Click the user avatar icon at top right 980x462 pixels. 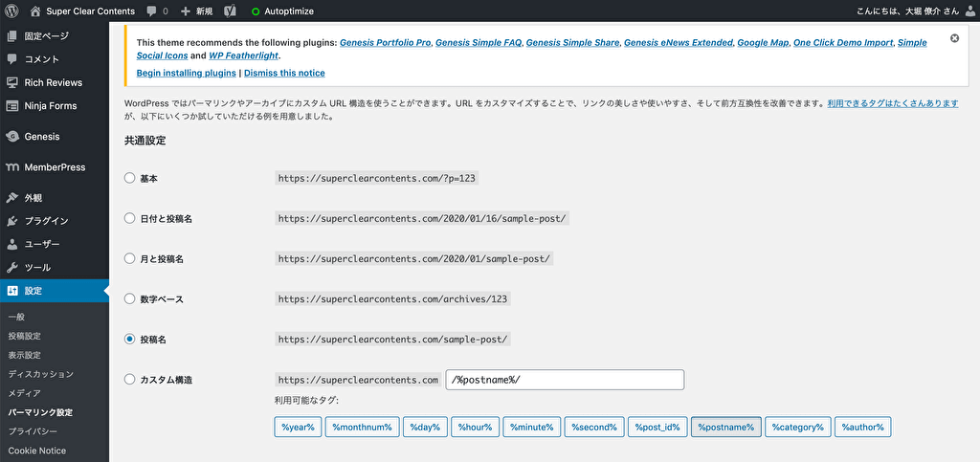[969, 11]
